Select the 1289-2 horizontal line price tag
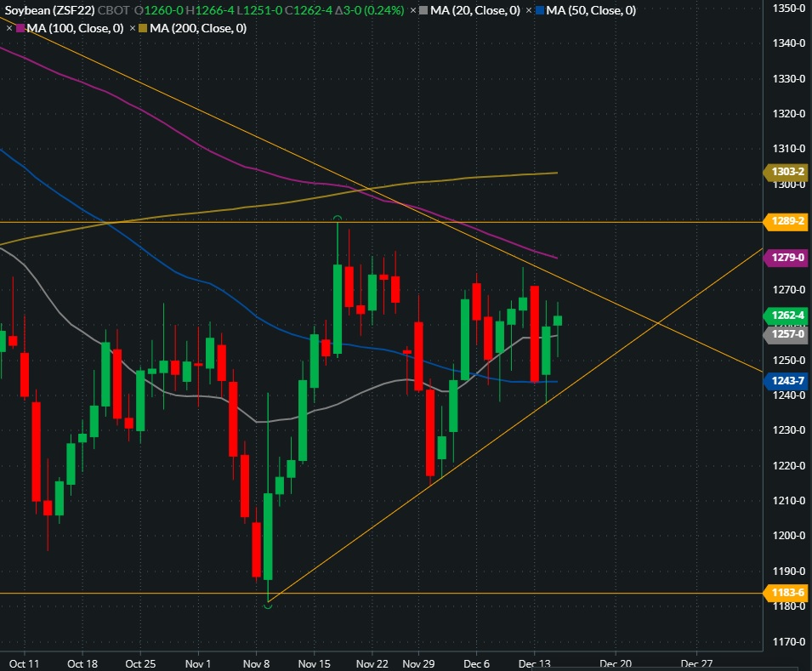Screen dimensions: 812x671 785,221
